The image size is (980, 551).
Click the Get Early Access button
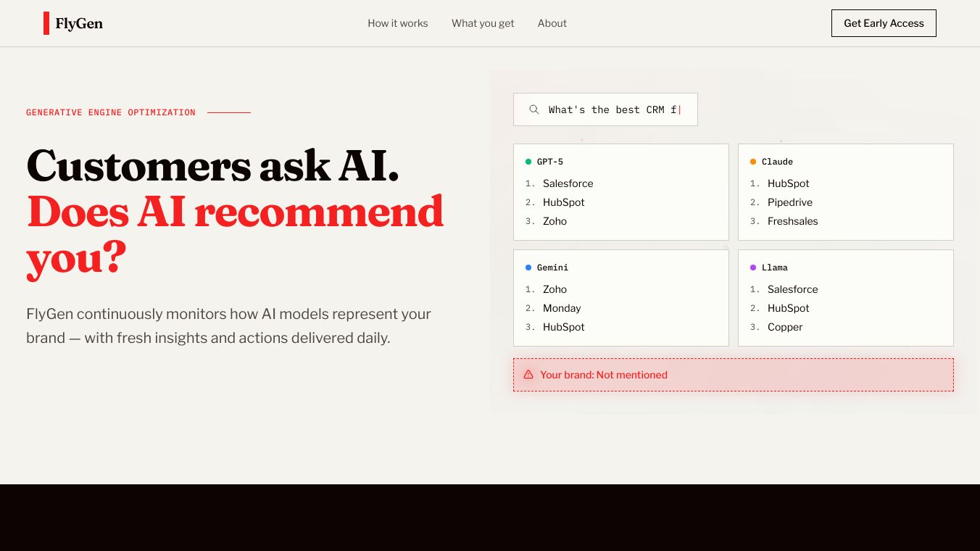click(x=884, y=23)
